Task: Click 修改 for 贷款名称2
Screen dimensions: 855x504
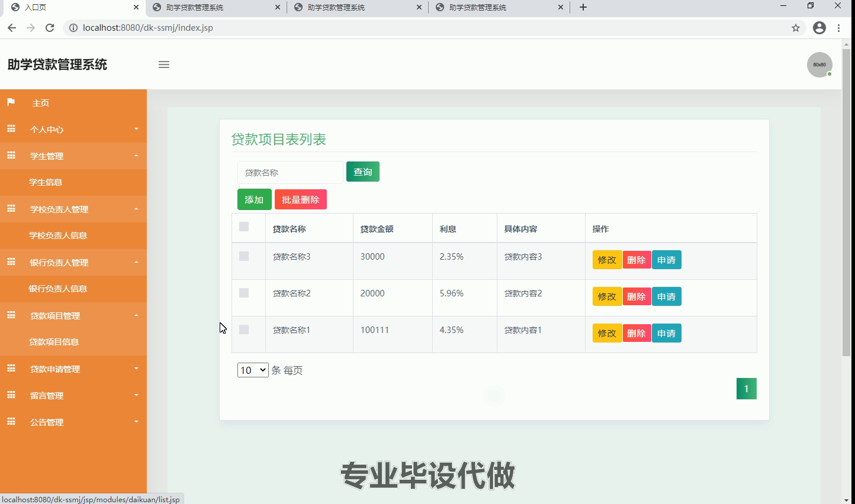Action: (607, 296)
